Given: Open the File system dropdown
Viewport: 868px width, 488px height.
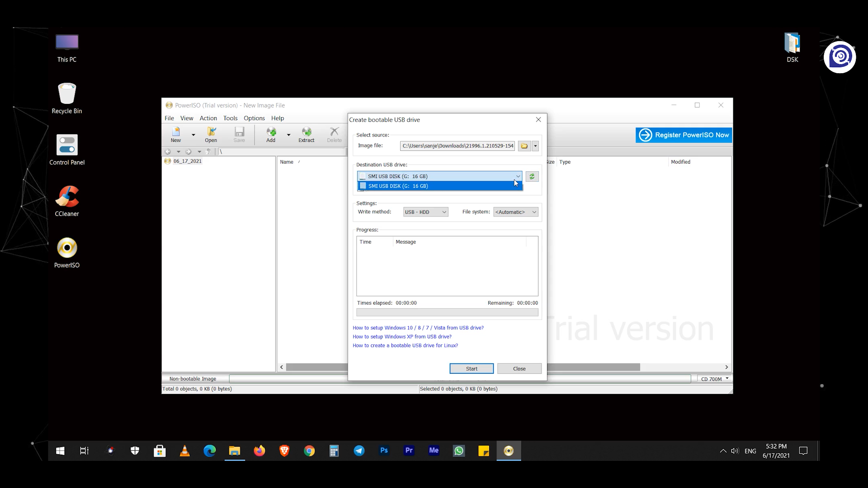Looking at the screenshot, I should 516,212.
